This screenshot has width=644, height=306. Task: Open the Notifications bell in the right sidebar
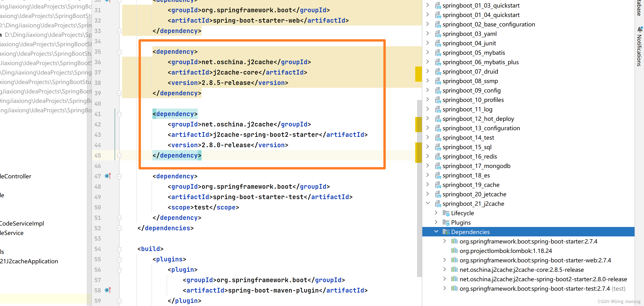tap(640, 29)
